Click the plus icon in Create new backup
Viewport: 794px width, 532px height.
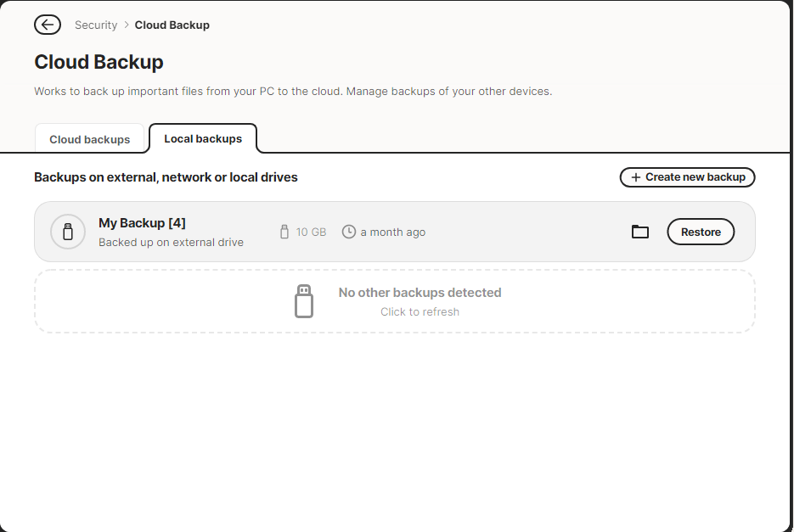pyautogui.click(x=636, y=177)
